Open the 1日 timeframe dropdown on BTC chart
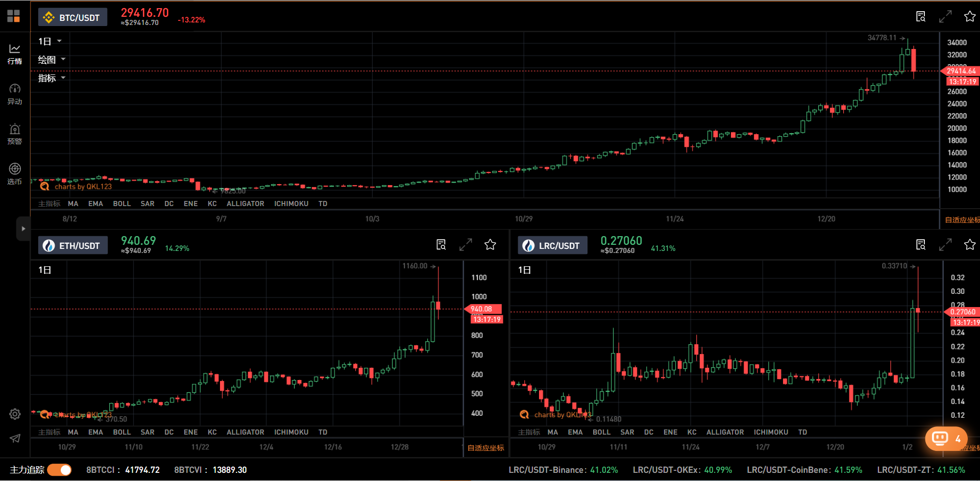This screenshot has height=481, width=980. click(50, 41)
